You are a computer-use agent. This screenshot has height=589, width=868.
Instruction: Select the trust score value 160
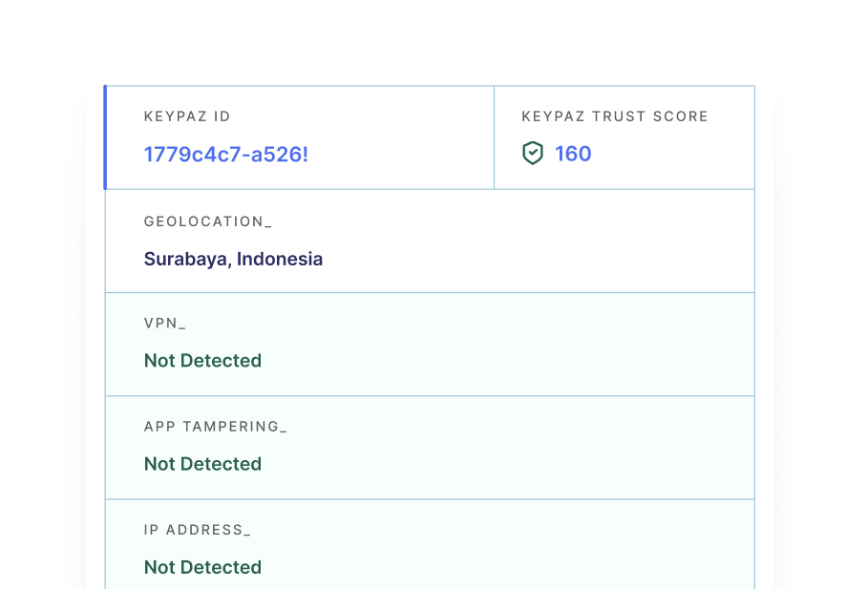(573, 154)
